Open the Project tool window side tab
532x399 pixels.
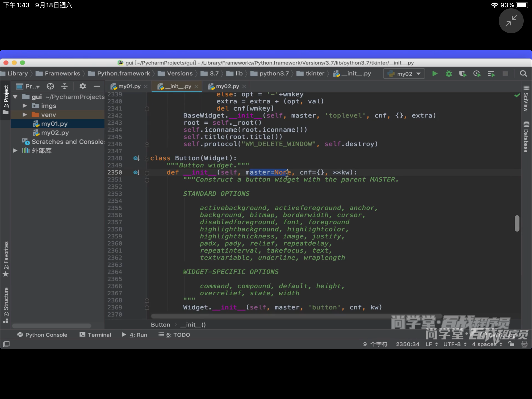point(6,100)
